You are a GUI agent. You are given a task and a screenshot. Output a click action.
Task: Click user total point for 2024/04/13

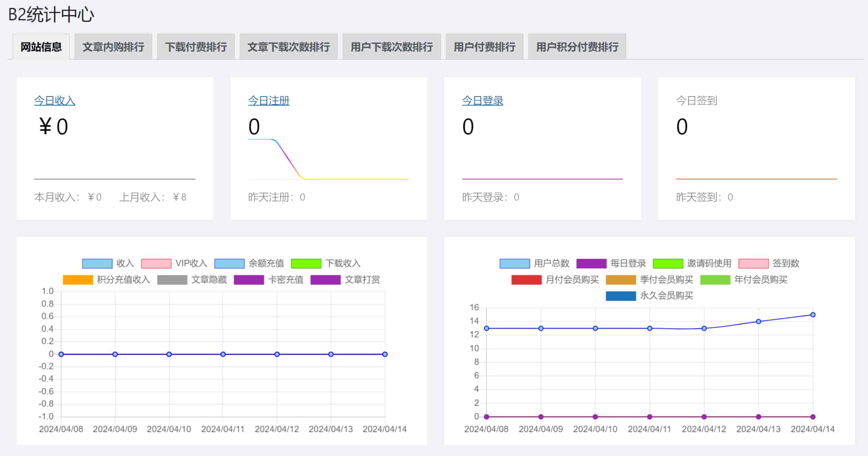click(758, 321)
